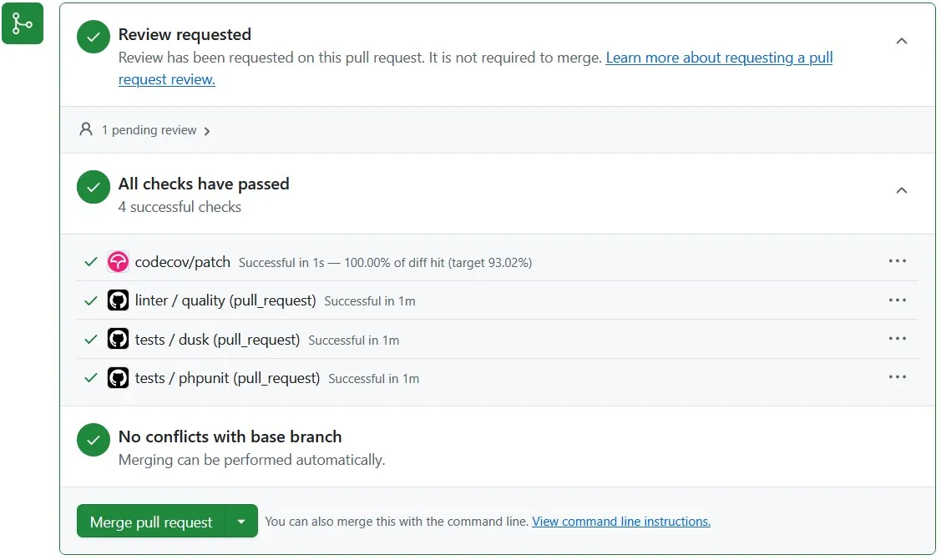Open options menu for tests / phpunit check
941x560 pixels.
click(898, 377)
